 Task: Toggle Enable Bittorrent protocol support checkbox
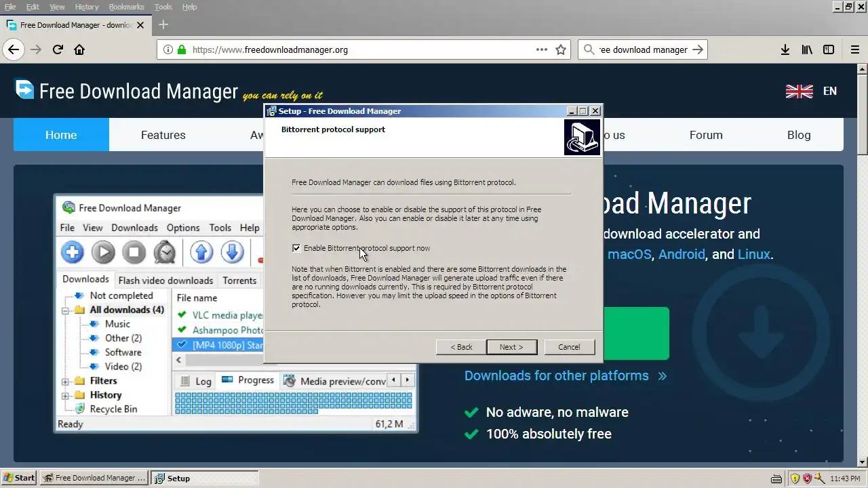click(296, 248)
